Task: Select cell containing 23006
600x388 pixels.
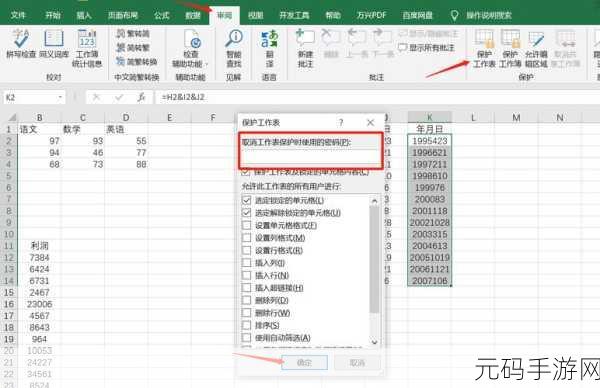Action: pyautogui.click(x=39, y=304)
